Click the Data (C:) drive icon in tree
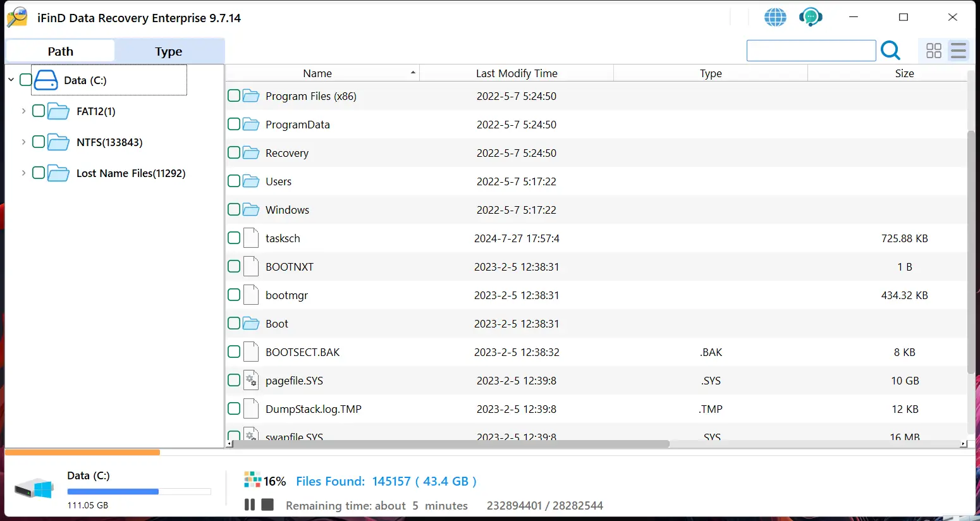Image resolution: width=980 pixels, height=521 pixels. 46,80
